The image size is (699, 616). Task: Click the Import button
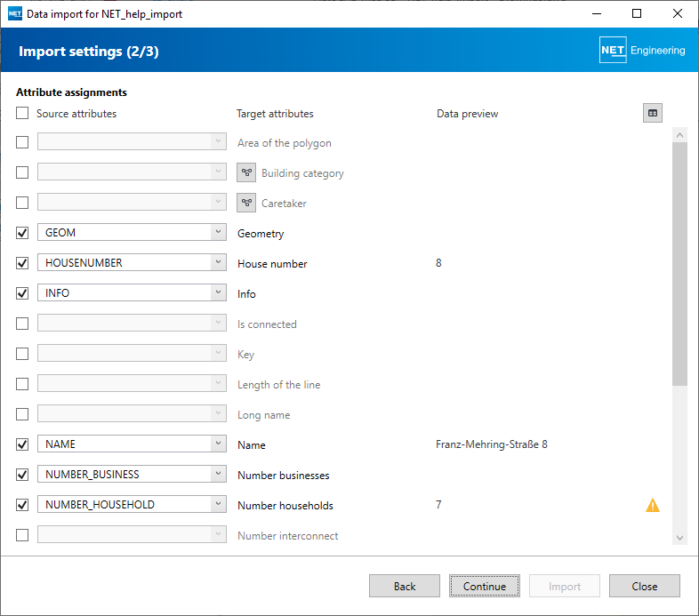click(x=565, y=586)
